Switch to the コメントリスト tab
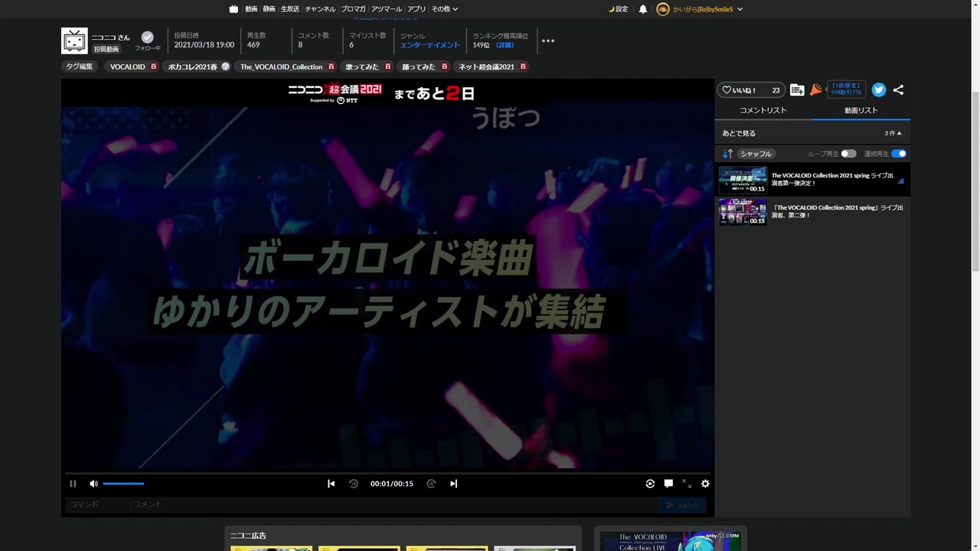Viewport: 980px width, 551px height. [x=763, y=110]
